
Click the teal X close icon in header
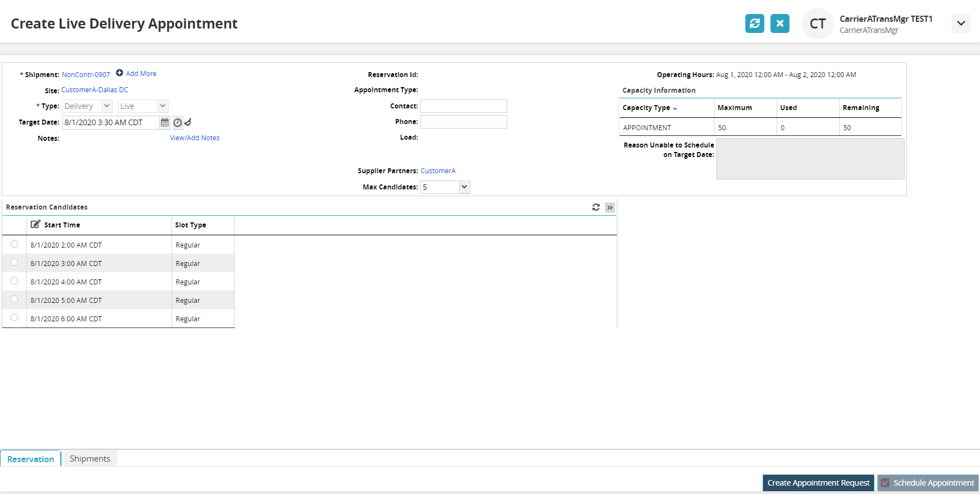click(x=779, y=23)
